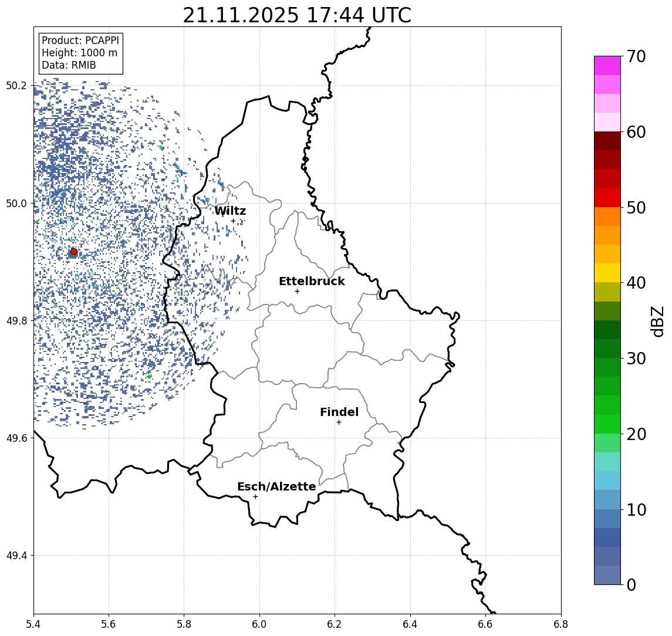Click the Findel station cross marker
This screenshot has width=672, height=636.
[339, 422]
